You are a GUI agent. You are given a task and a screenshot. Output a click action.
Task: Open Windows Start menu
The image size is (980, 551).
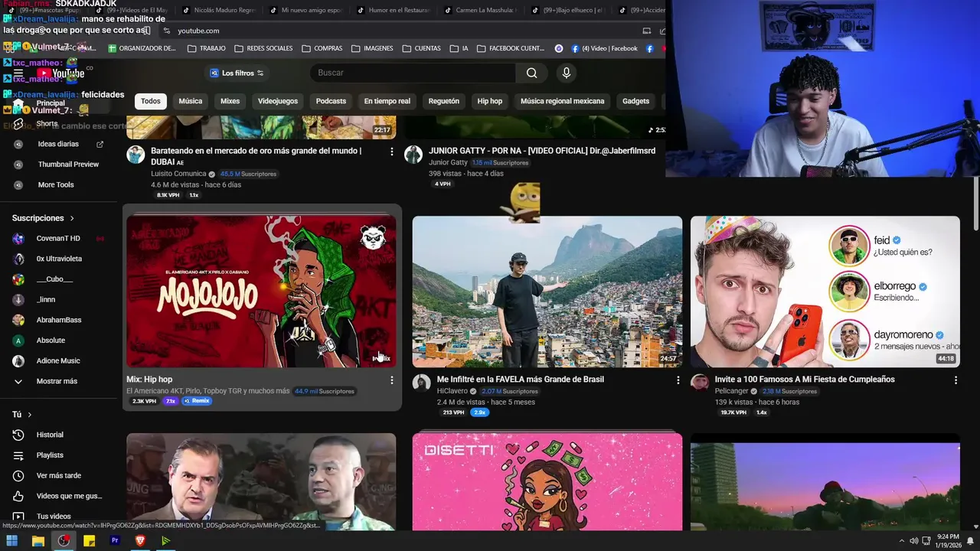click(x=12, y=541)
